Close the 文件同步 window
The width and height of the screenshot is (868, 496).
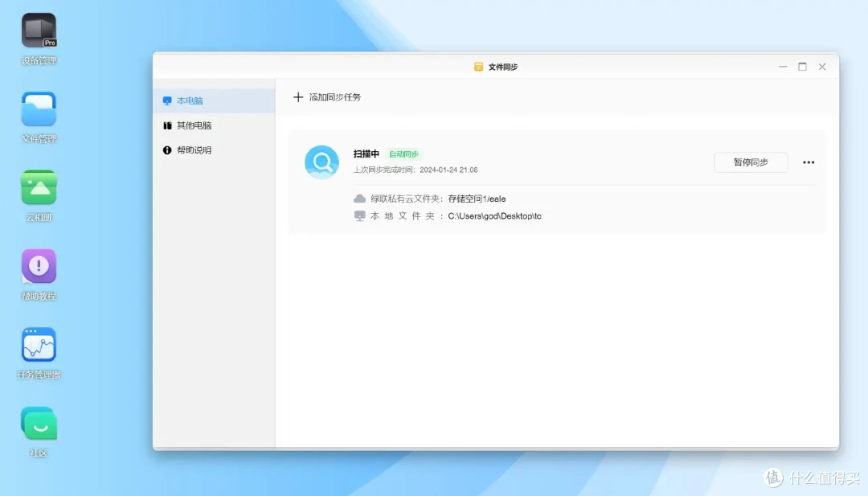[822, 67]
